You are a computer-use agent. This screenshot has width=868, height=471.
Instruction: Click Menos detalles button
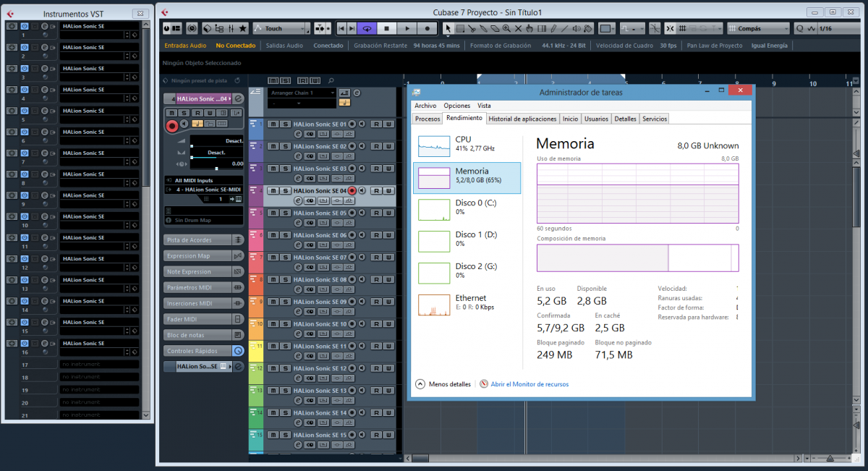point(443,384)
